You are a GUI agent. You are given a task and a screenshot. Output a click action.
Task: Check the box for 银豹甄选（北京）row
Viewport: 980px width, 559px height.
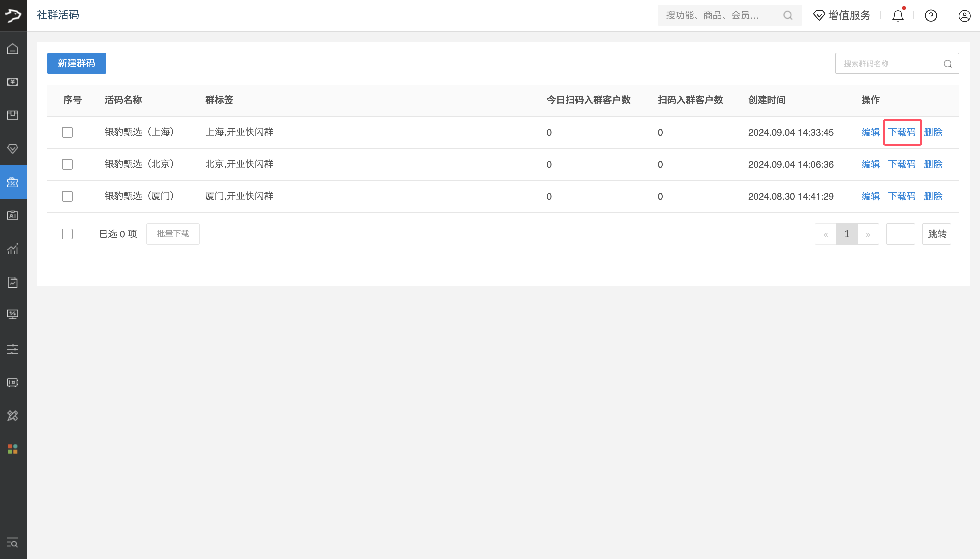[67, 164]
